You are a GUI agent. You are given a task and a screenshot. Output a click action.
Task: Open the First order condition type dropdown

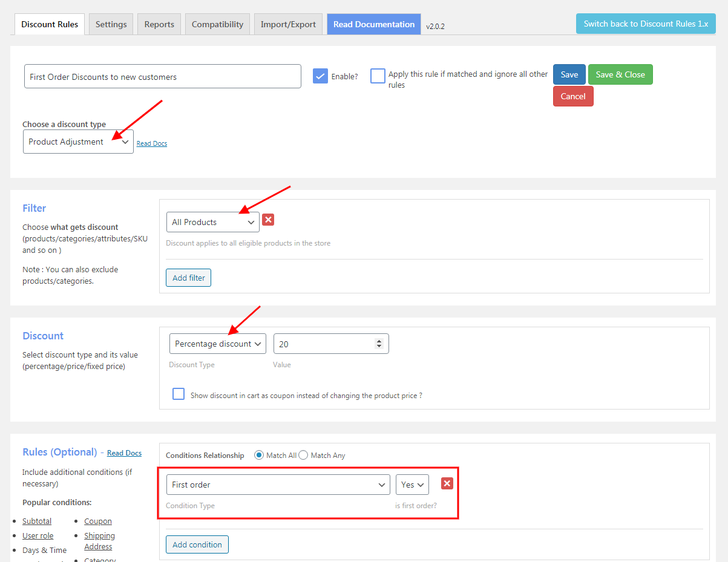click(x=278, y=484)
